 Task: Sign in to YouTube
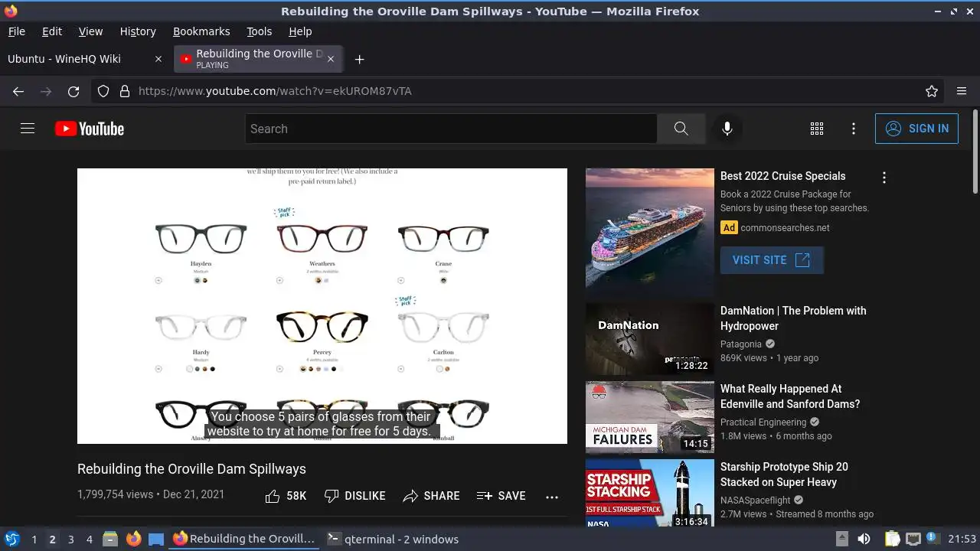tap(916, 129)
